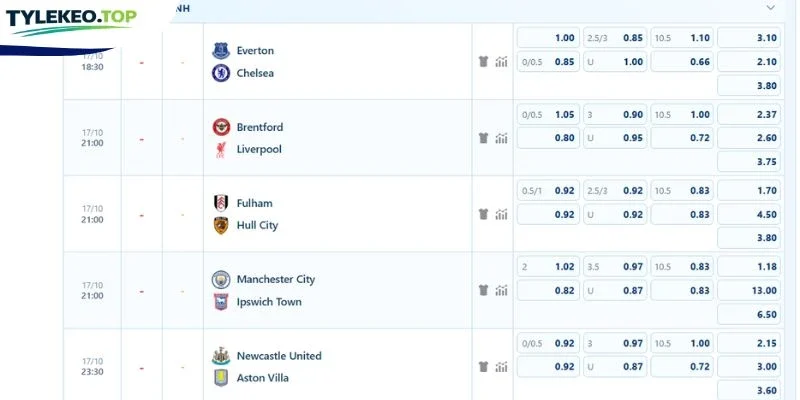The height and width of the screenshot is (400, 800).
Task: Click the Ipswich Town crest icon
Action: (x=221, y=302)
